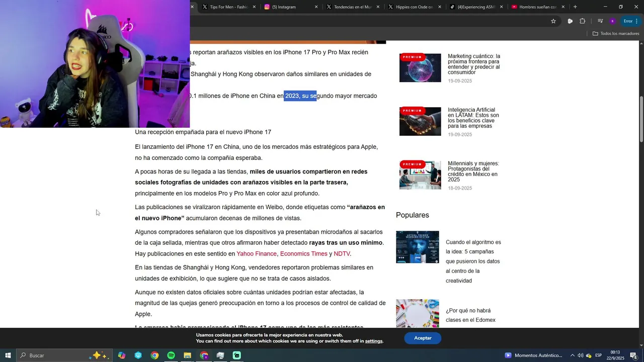Show hidden system tray icons
Image resolution: width=644 pixels, height=362 pixels.
(x=572, y=355)
